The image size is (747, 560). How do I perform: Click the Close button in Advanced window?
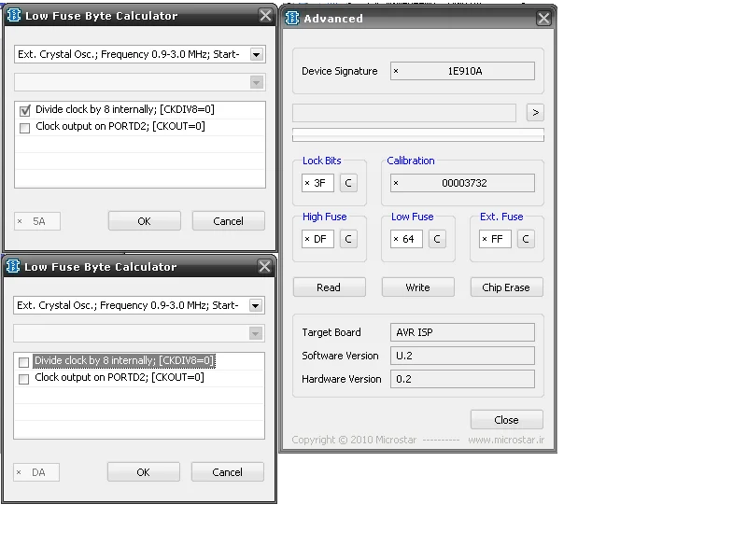pos(506,419)
